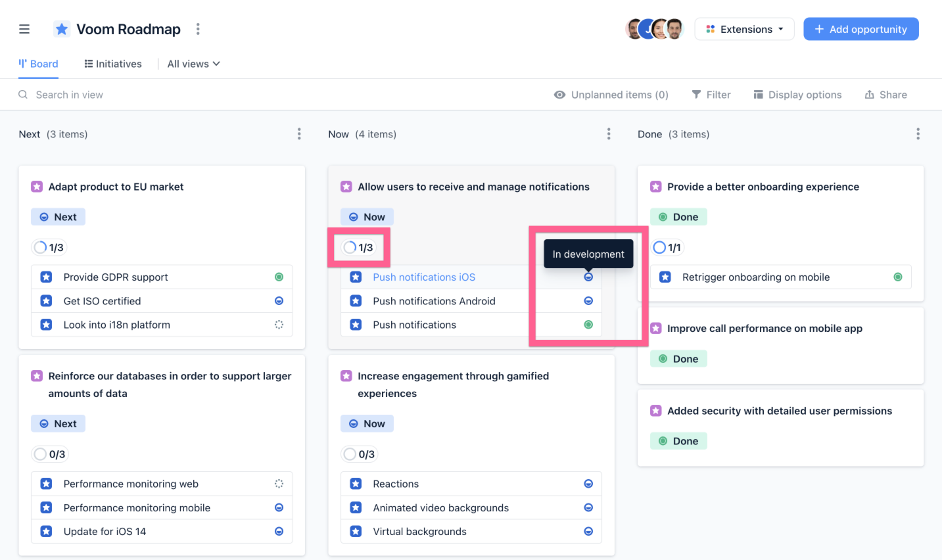
Task: Select the Push notifications Android item
Action: (434, 301)
